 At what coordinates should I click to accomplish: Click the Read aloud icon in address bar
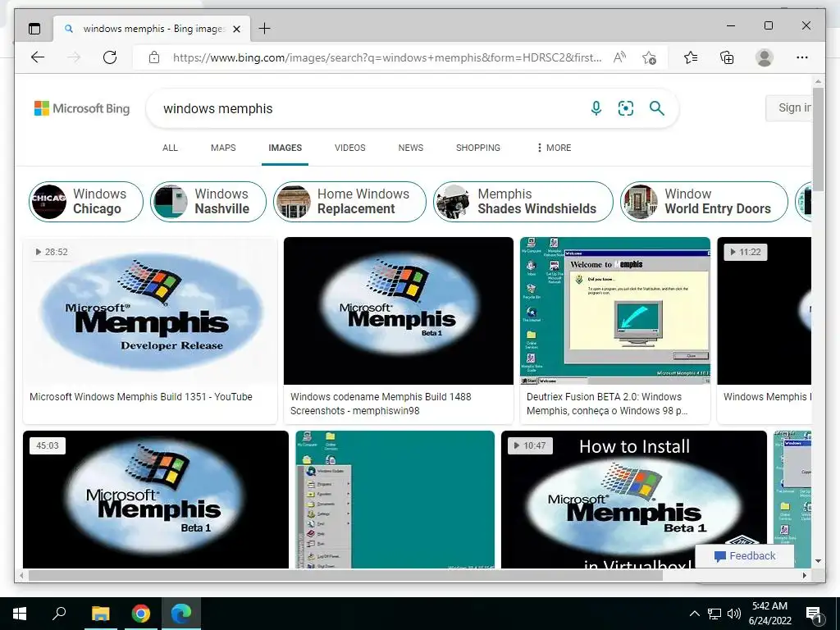pyautogui.click(x=620, y=57)
